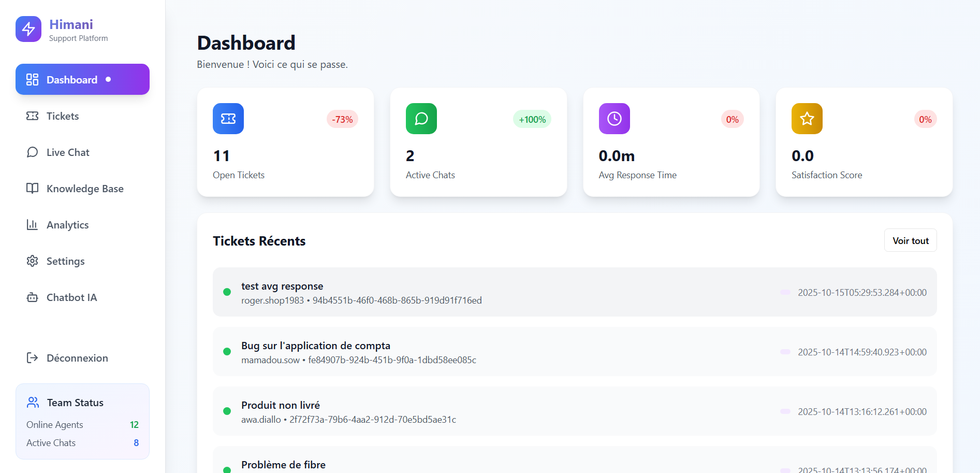Click the Team Status heading
The image size is (980, 473).
75,403
